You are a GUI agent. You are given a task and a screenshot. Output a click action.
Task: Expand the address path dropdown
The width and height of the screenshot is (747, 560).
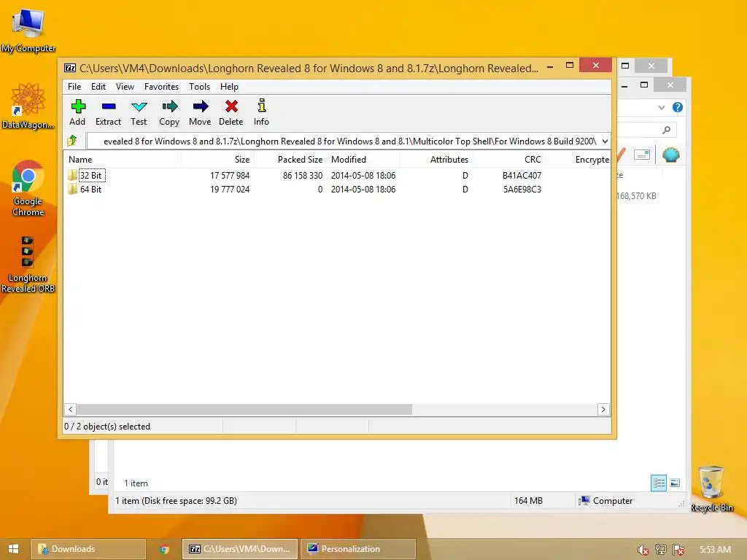[x=605, y=141]
